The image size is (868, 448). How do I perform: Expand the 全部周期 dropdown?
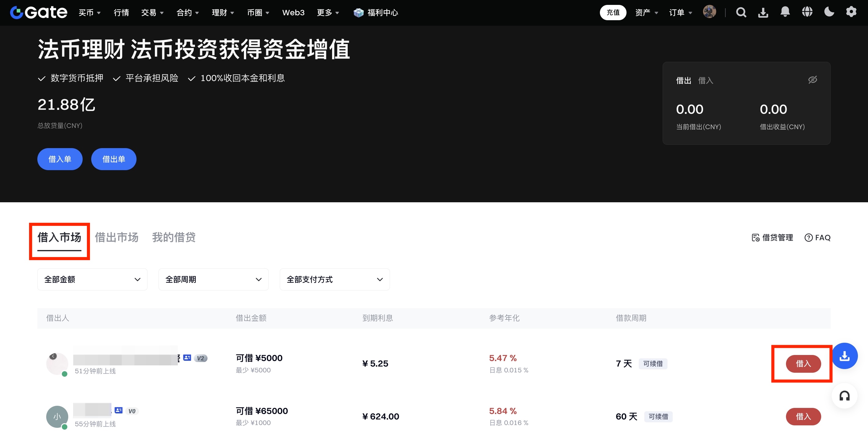pyautogui.click(x=213, y=279)
